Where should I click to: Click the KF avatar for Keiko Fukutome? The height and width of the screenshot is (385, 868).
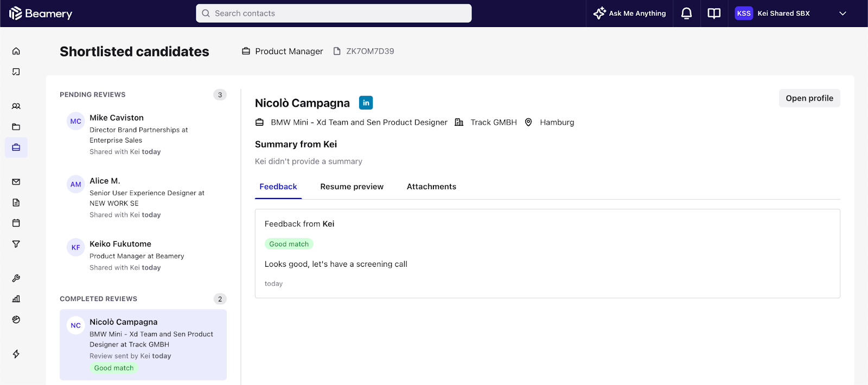[x=76, y=247]
